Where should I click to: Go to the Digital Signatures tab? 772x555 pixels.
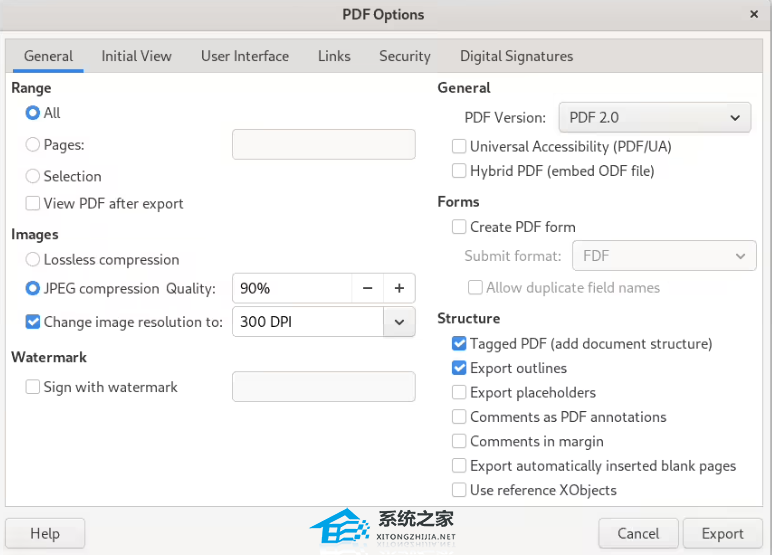coord(516,56)
